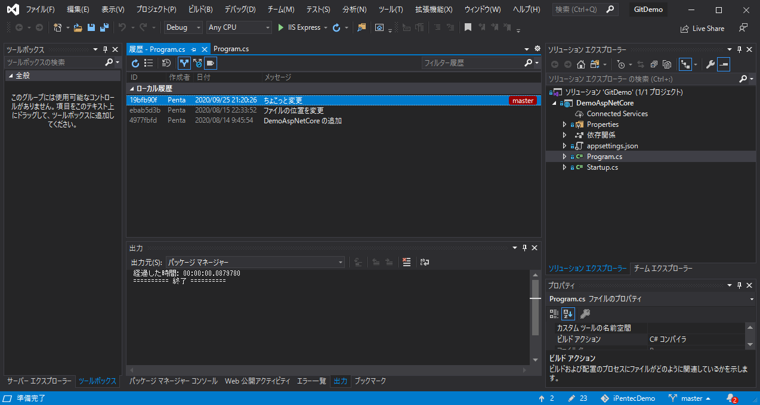The width and height of the screenshot is (760, 405).
Task: Open the Debug configuration dropdown
Action: pyautogui.click(x=183, y=28)
